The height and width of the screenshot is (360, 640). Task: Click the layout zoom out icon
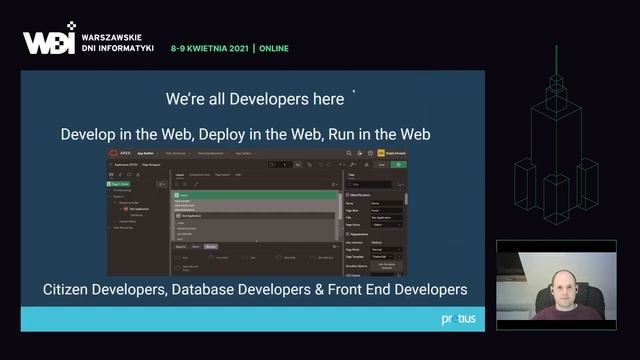[x=177, y=184]
